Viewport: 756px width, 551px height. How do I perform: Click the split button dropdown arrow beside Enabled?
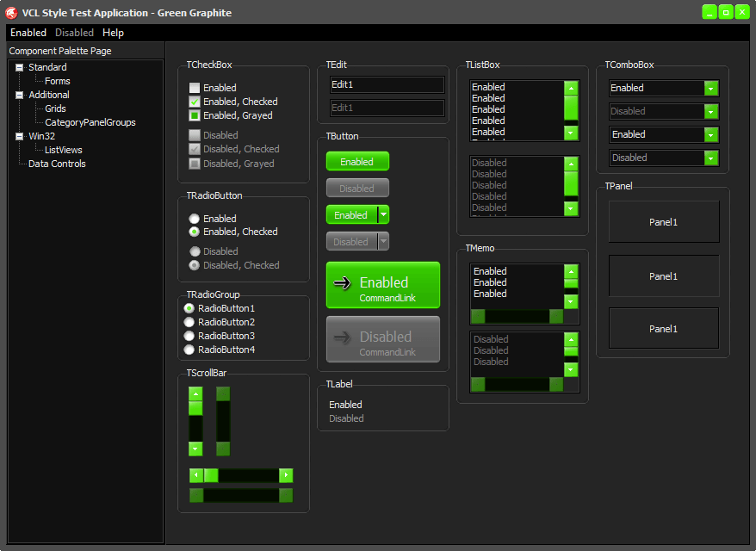click(x=384, y=215)
